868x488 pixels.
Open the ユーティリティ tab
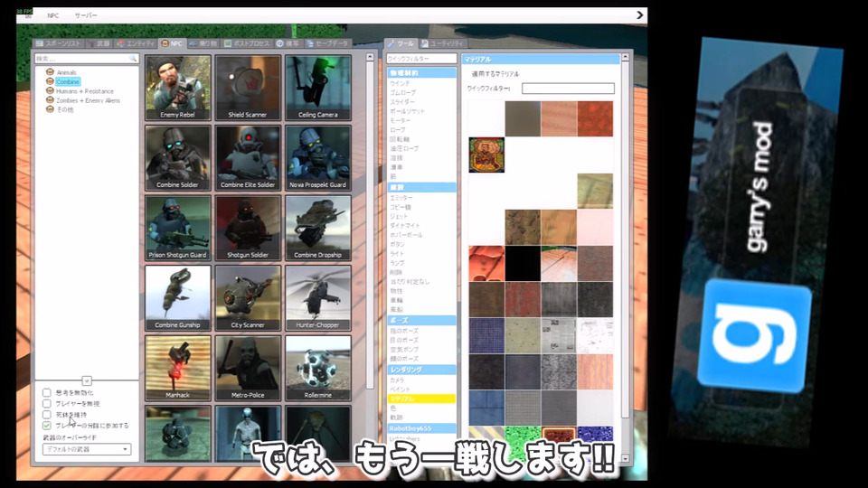coord(443,43)
